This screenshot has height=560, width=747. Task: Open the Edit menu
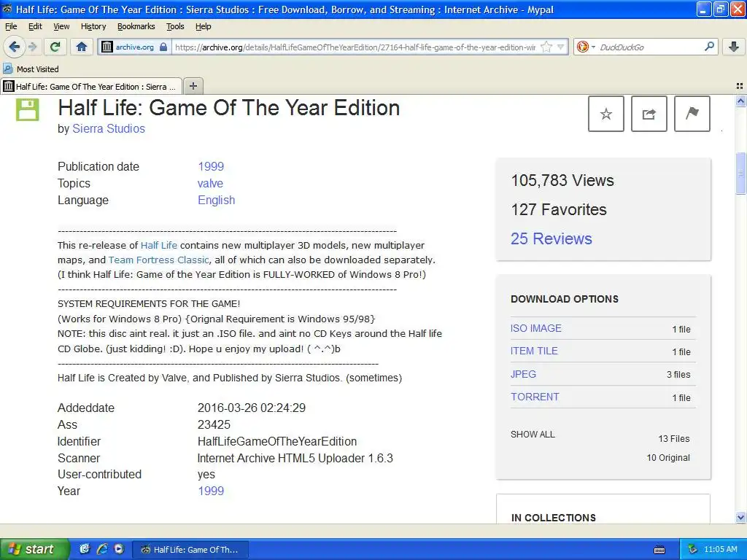(35, 26)
